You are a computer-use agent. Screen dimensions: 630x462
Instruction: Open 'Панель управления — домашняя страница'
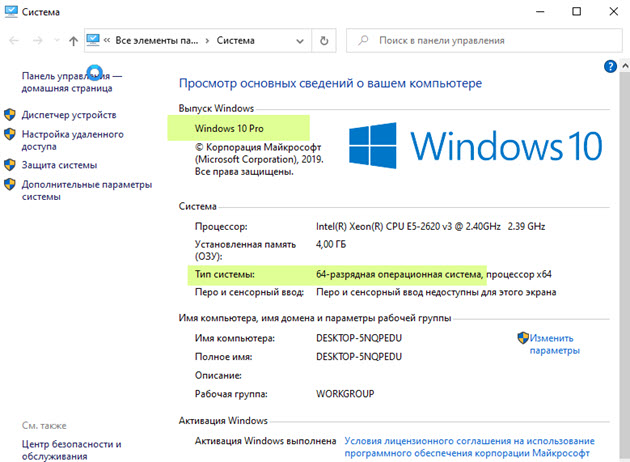click(x=72, y=82)
